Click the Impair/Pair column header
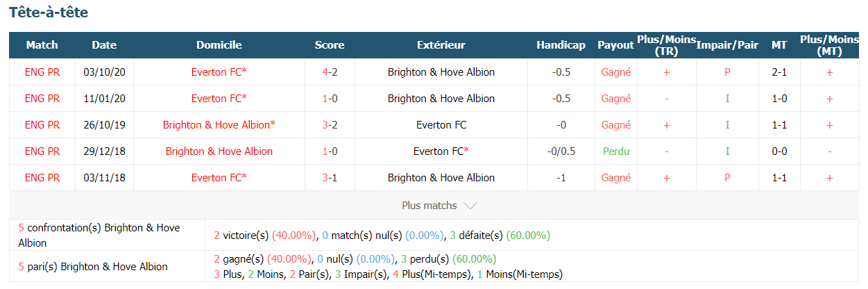Viewport: 868px width, 289px height. tap(727, 45)
